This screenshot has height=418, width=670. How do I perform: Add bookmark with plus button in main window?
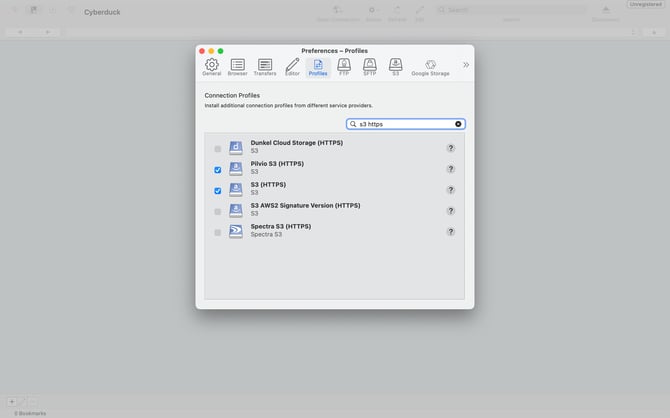point(12,402)
